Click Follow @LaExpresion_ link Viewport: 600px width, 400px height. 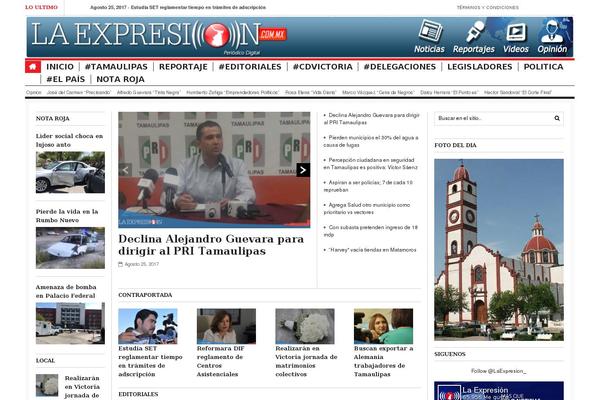(499, 371)
